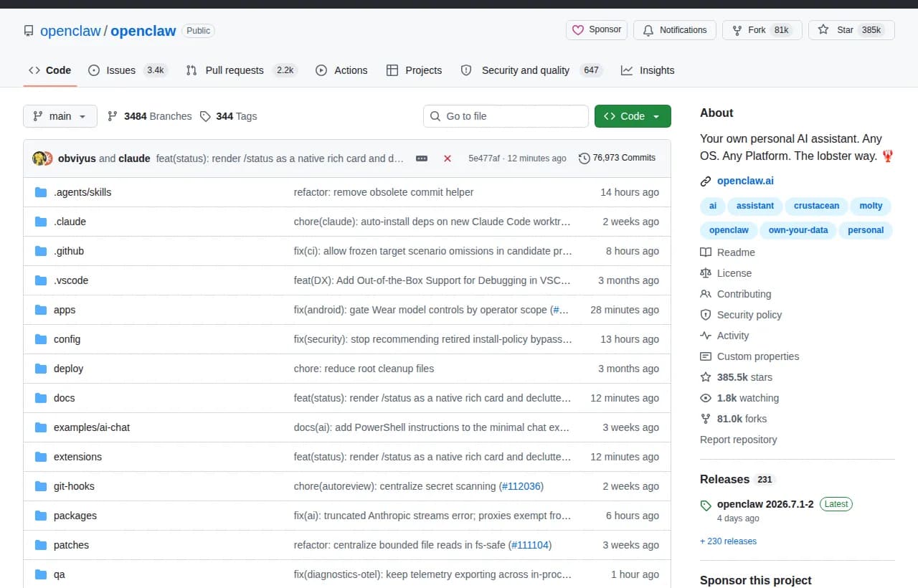The image size is (918, 588).
Task: Open the 344 Tags link
Action: pyautogui.click(x=228, y=116)
